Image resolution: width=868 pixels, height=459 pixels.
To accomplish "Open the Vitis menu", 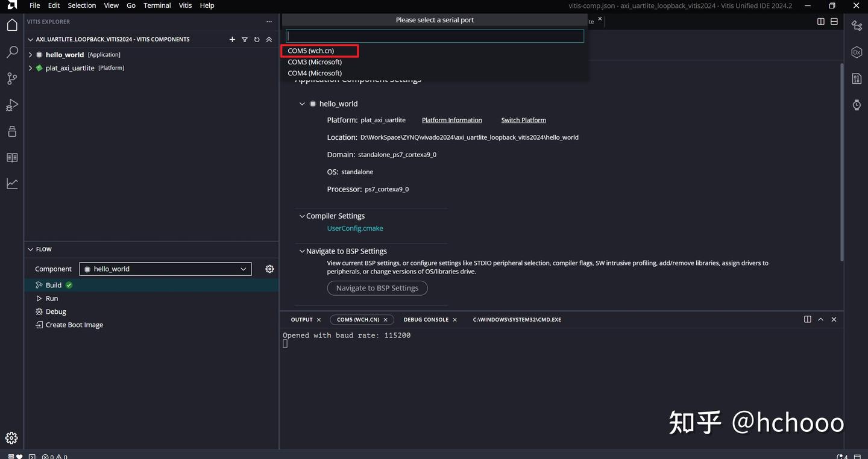I will click(186, 5).
